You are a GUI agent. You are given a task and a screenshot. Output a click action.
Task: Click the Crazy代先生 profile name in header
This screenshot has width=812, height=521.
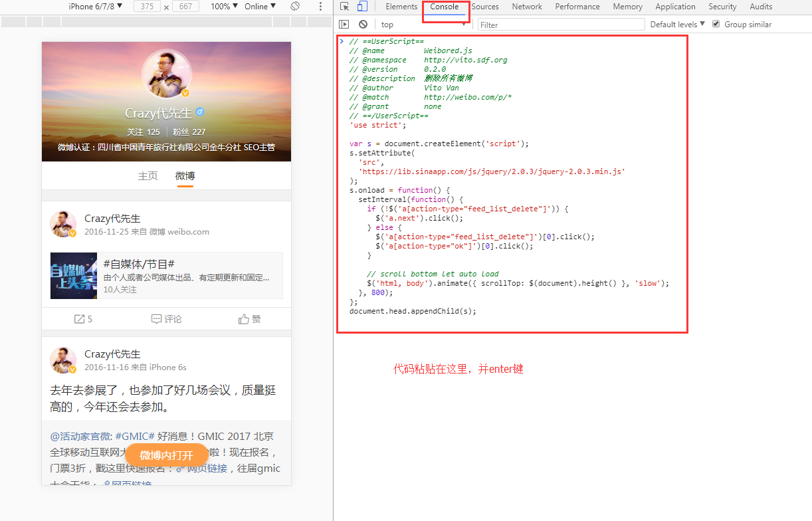tap(158, 113)
